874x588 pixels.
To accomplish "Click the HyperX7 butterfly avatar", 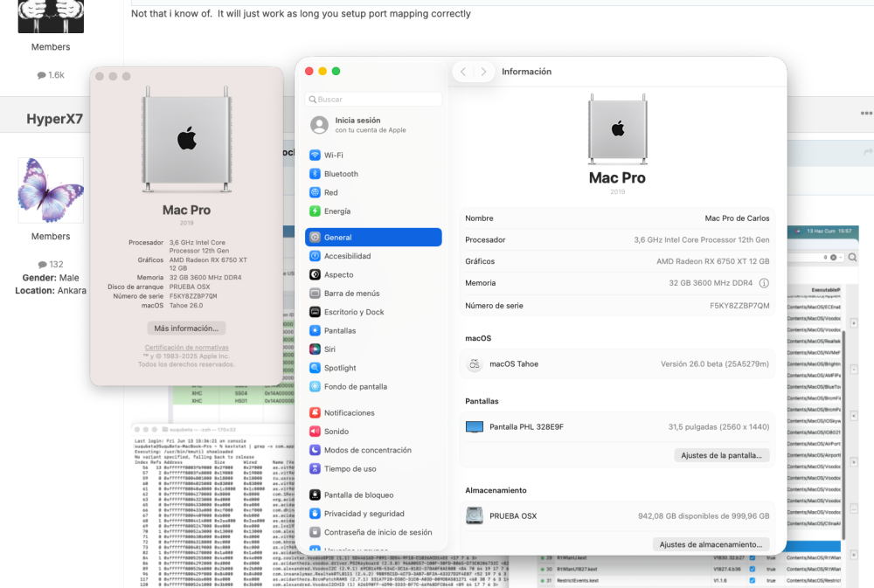I will pos(51,190).
